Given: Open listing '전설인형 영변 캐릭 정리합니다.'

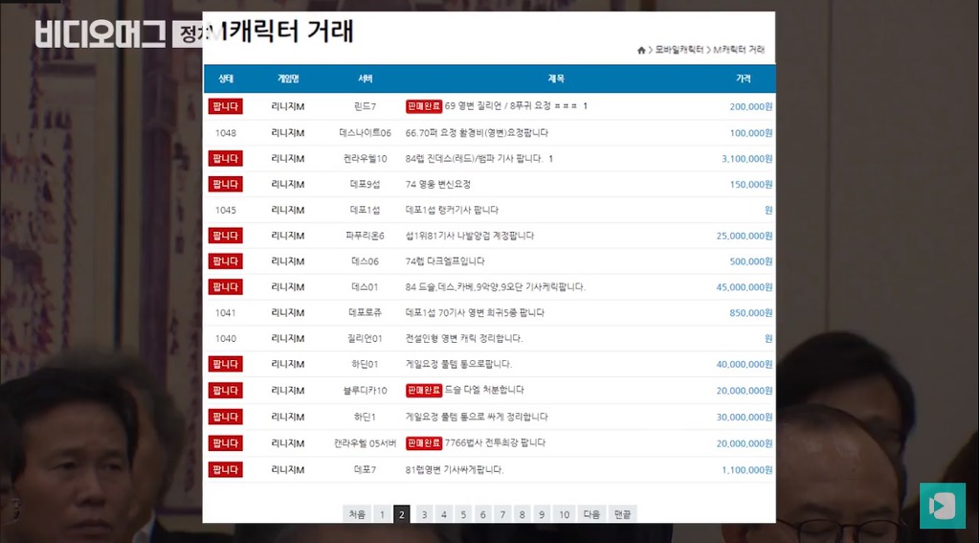Looking at the screenshot, I should (x=464, y=338).
